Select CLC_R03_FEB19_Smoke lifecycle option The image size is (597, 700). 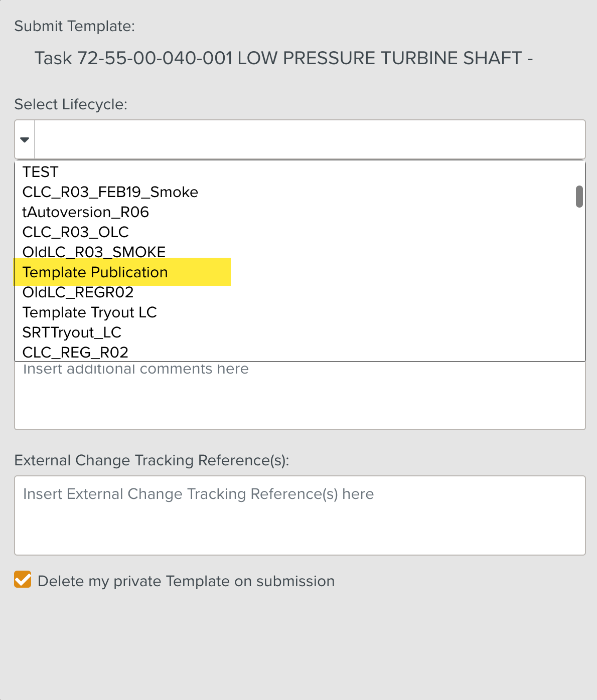(110, 192)
